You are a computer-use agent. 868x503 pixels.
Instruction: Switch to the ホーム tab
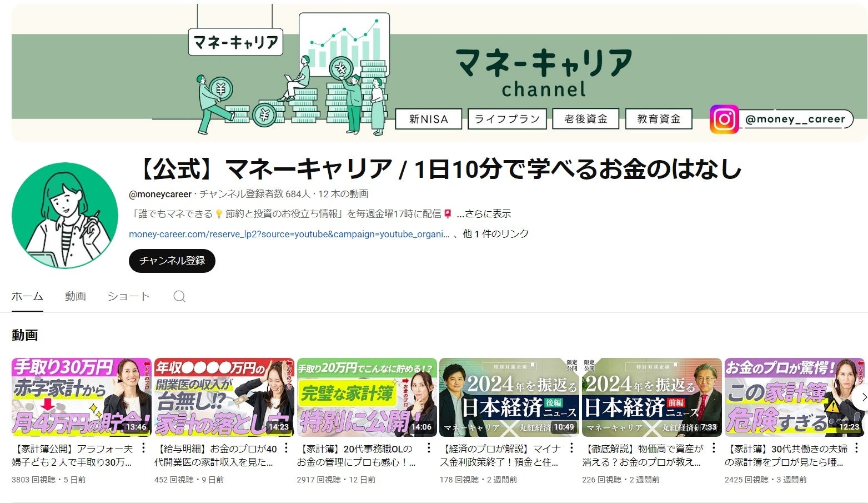[27, 296]
